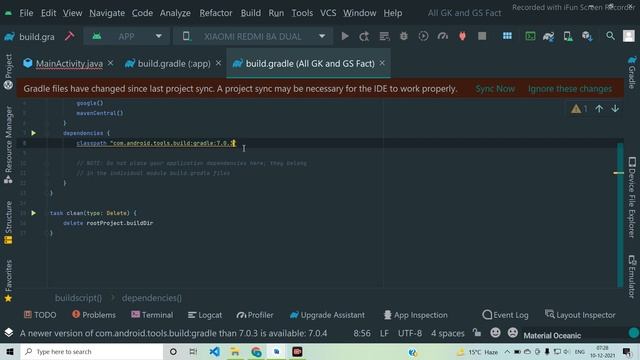Click the Material Oceanic theme selector

pyautogui.click(x=552, y=335)
